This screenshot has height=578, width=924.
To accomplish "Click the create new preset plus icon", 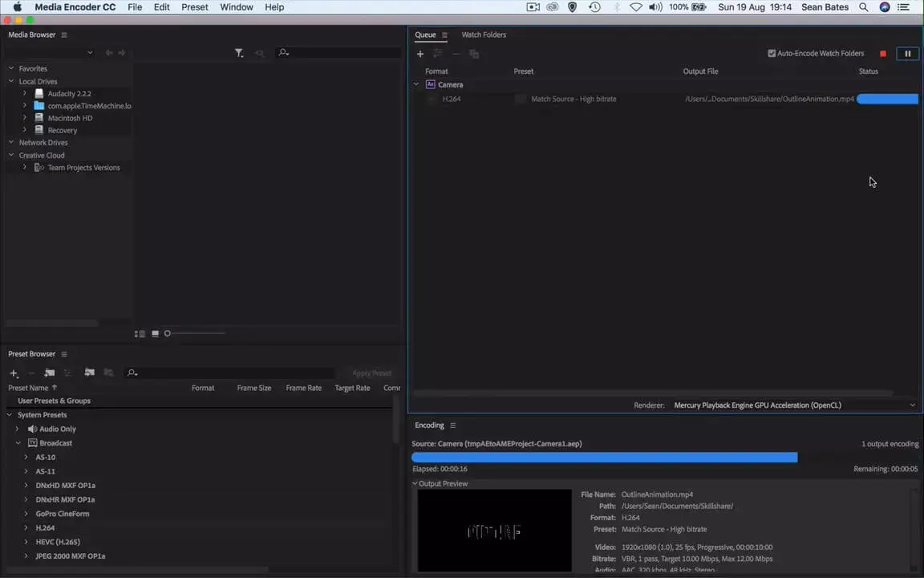I will tap(14, 373).
